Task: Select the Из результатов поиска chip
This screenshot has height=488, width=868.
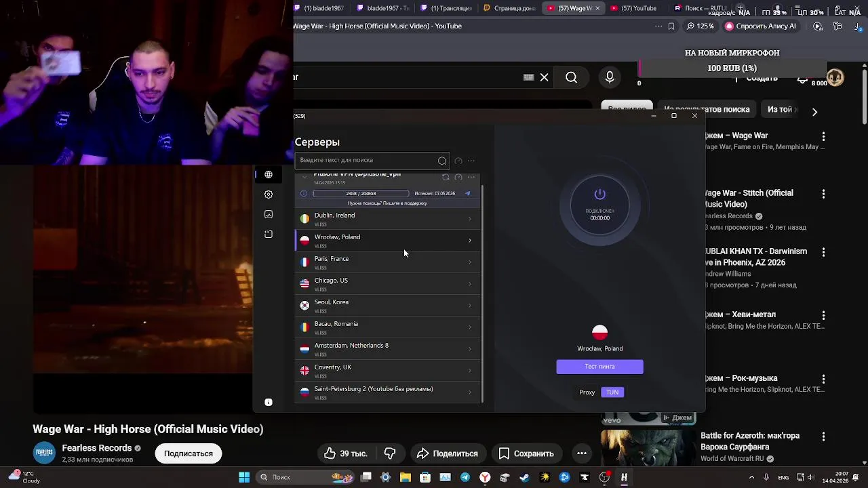Action: 707,109
